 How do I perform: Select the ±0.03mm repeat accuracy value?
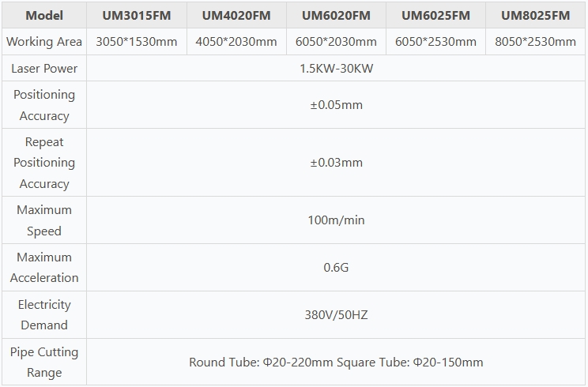336,163
